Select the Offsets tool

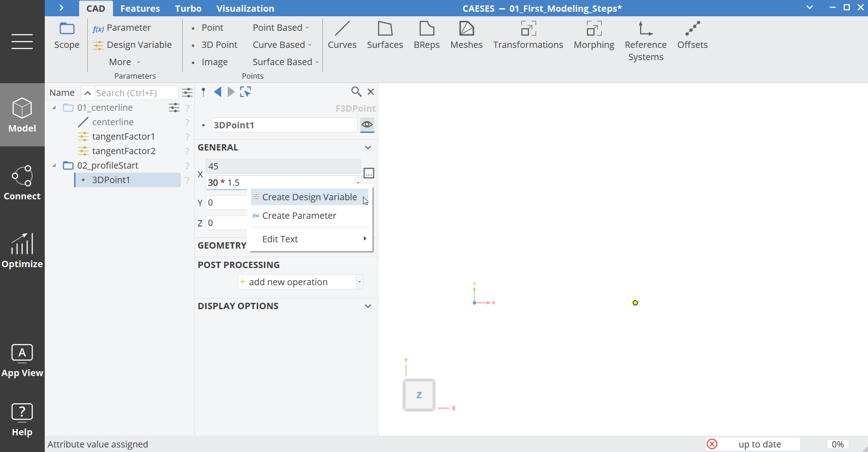point(693,35)
